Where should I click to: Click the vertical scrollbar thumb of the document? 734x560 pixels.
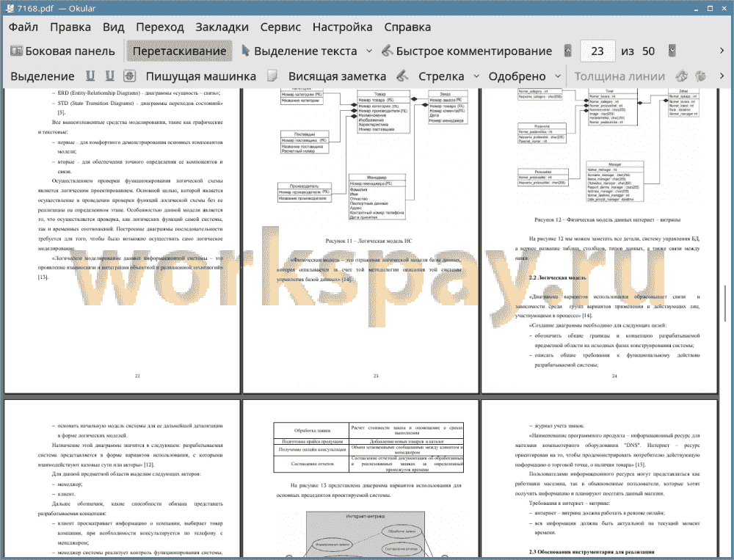coord(726,302)
